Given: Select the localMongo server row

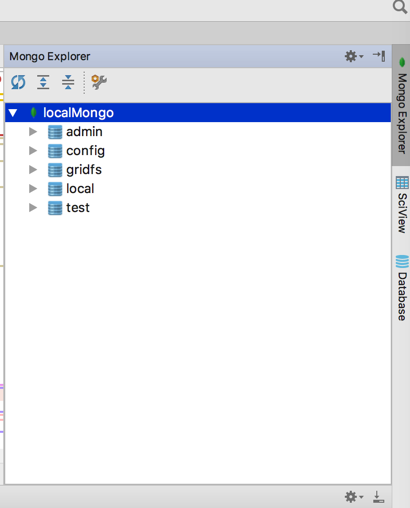Looking at the screenshot, I should [x=198, y=113].
